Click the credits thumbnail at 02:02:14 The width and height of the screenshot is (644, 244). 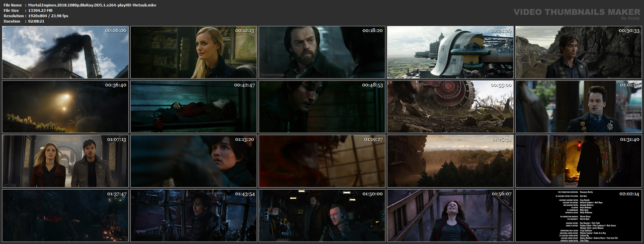pos(579,215)
